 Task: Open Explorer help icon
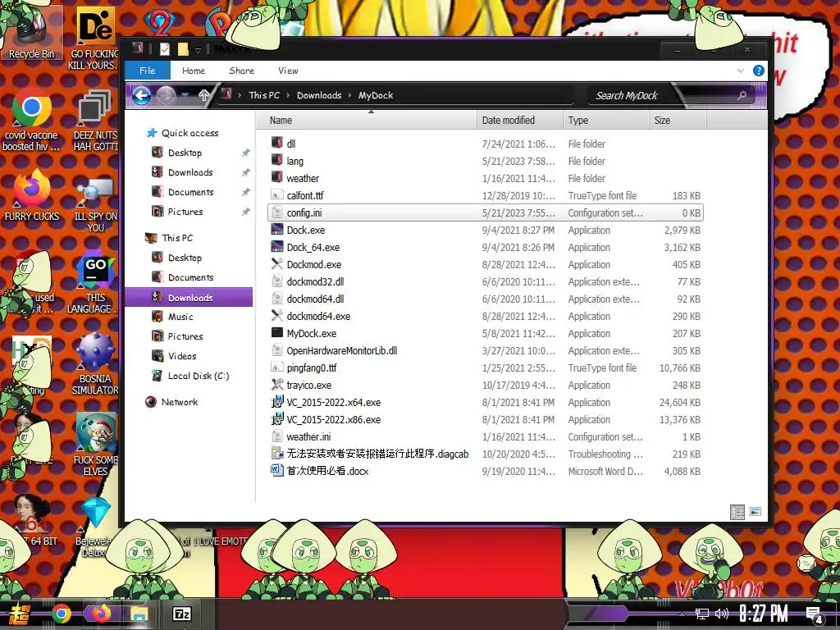pyautogui.click(x=758, y=71)
